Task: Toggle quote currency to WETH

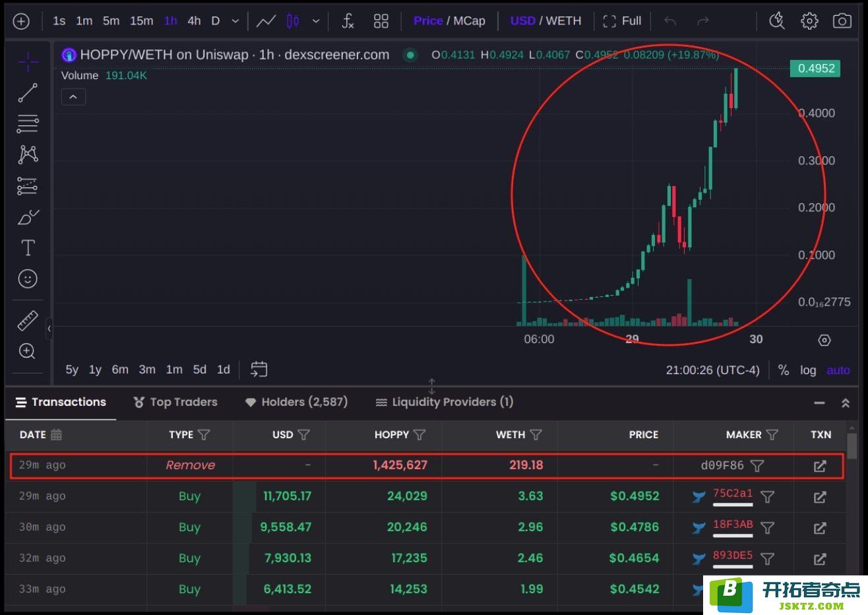Action: pos(563,21)
